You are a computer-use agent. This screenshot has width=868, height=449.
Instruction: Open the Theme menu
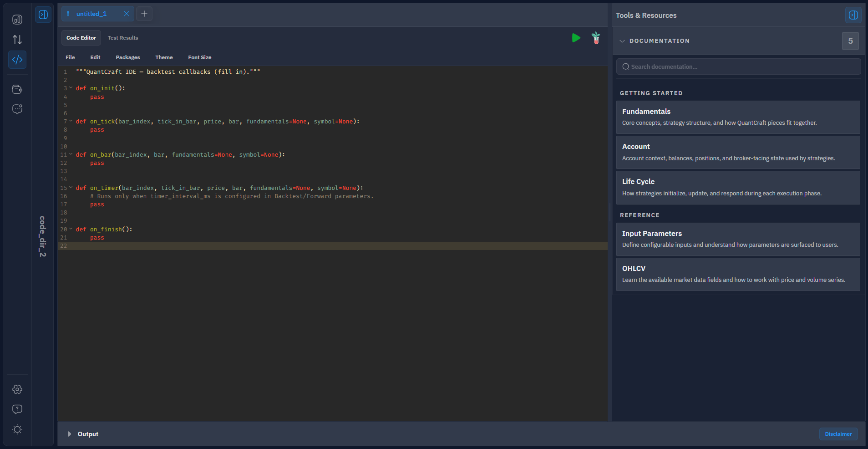click(x=164, y=57)
